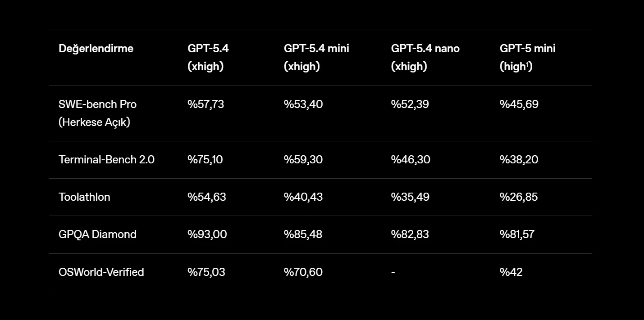Click the %42 OSWorld-Verified score
This screenshot has width=644, height=320.
[511, 272]
